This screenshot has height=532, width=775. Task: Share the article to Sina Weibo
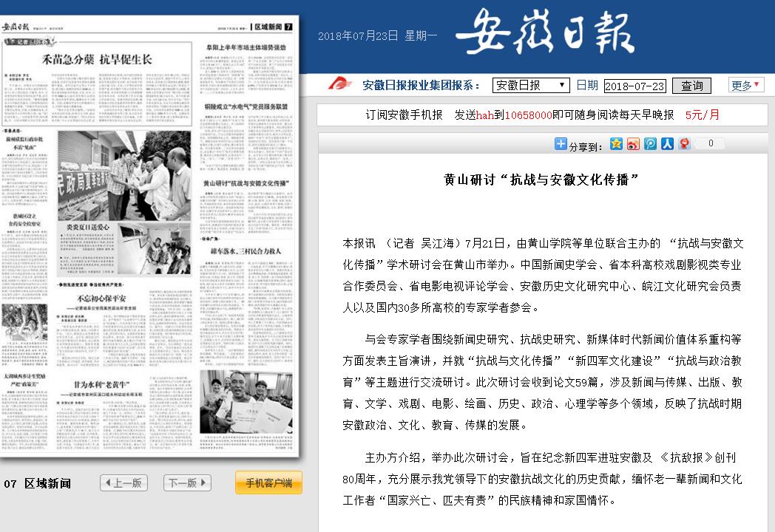(633, 144)
